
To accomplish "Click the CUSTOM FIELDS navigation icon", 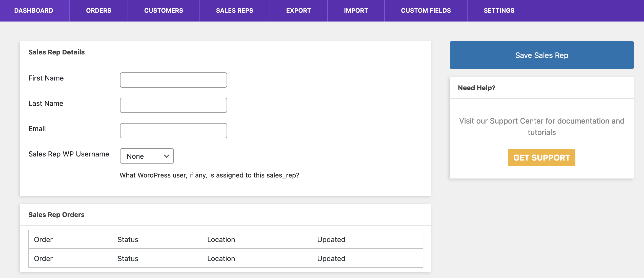I will tap(426, 11).
